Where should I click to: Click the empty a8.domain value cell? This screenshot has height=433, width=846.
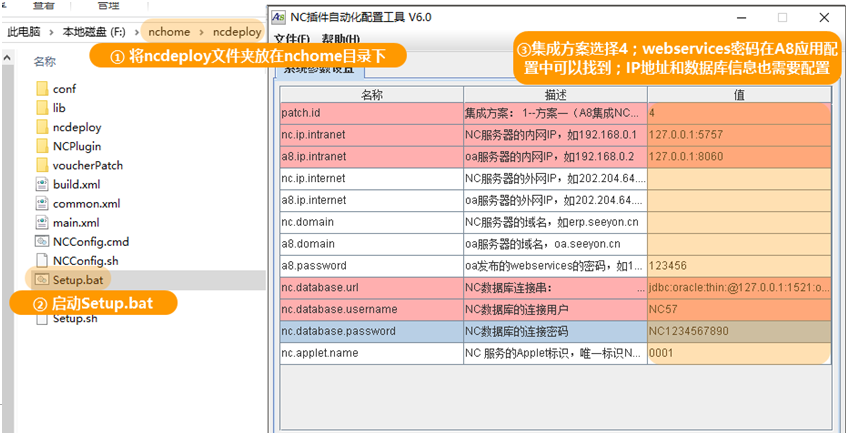(x=739, y=244)
